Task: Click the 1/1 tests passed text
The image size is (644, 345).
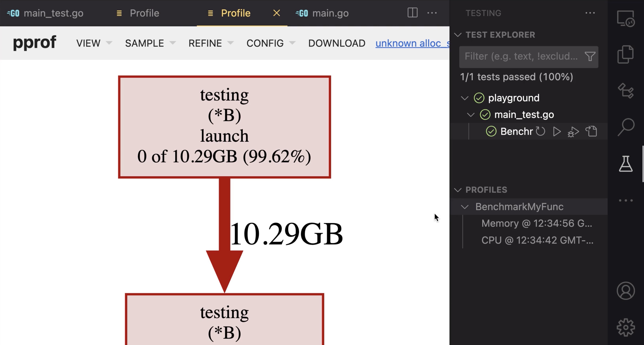Action: (516, 77)
